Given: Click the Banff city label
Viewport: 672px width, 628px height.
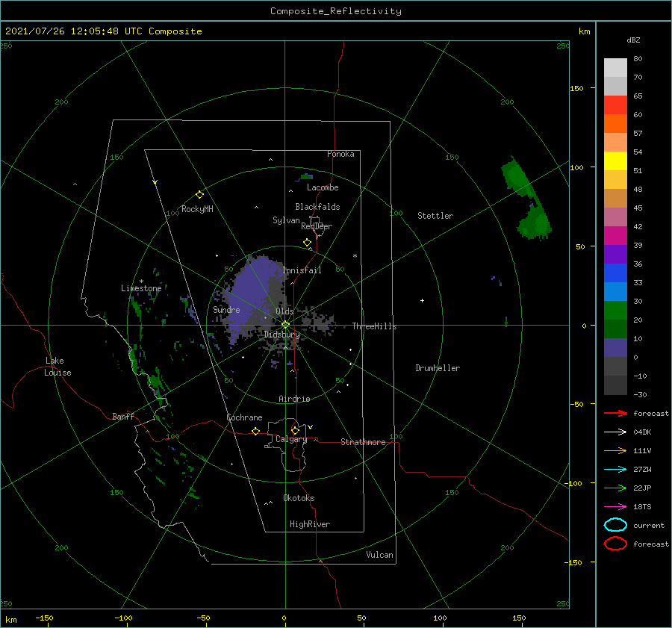Looking at the screenshot, I should click(x=123, y=416).
